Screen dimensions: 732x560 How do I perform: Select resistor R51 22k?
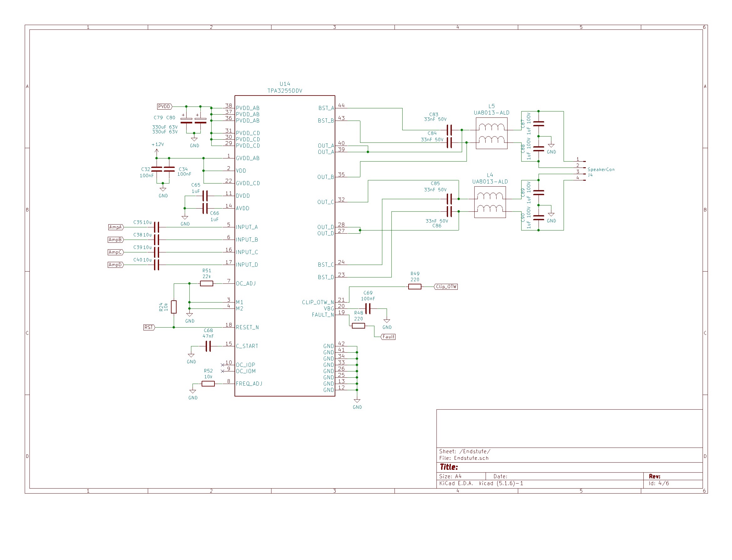(207, 283)
